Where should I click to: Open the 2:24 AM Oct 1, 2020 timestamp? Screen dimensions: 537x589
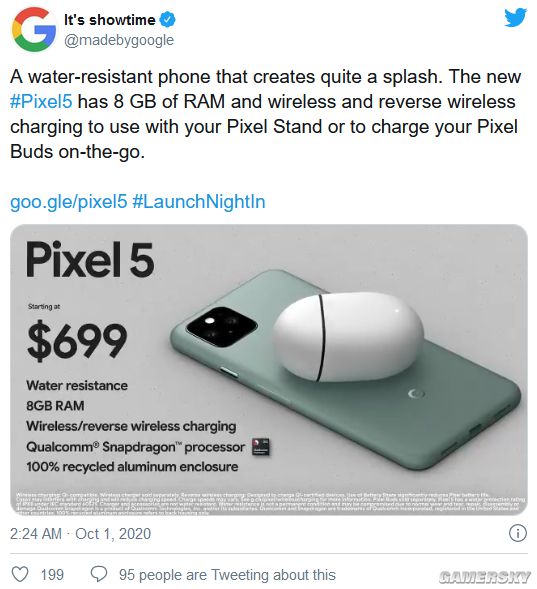pos(80,533)
